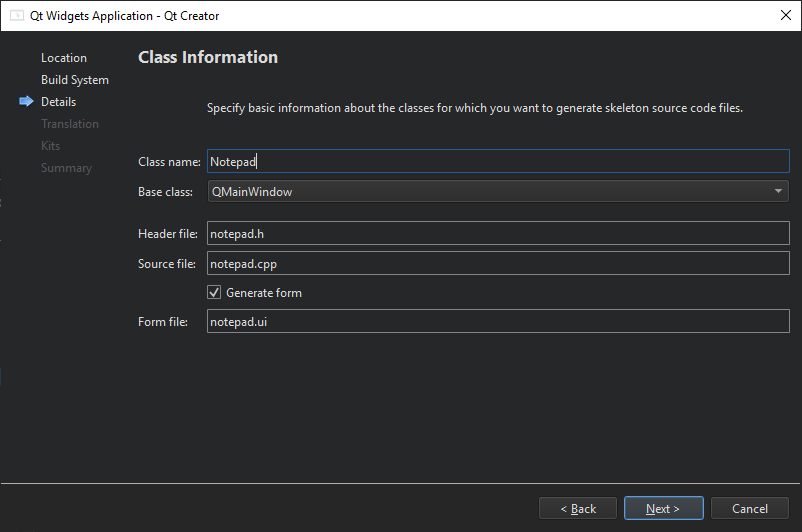Click the "Generate form" label text

[264, 293]
